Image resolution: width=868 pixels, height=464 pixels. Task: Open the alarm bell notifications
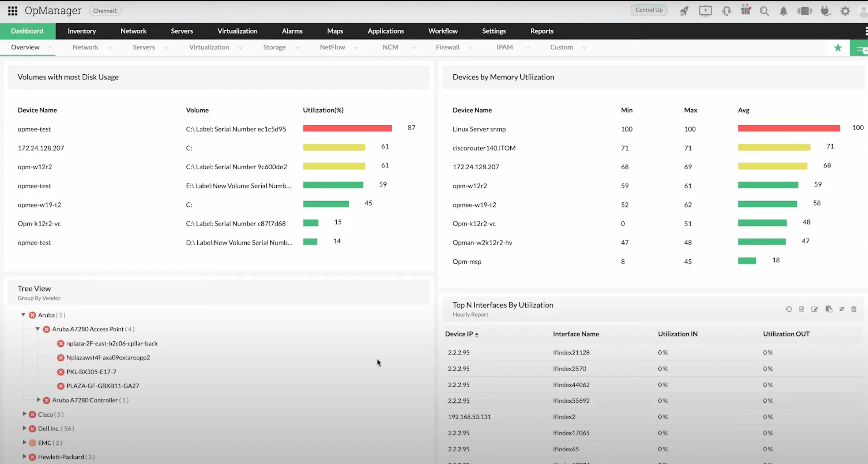point(783,11)
